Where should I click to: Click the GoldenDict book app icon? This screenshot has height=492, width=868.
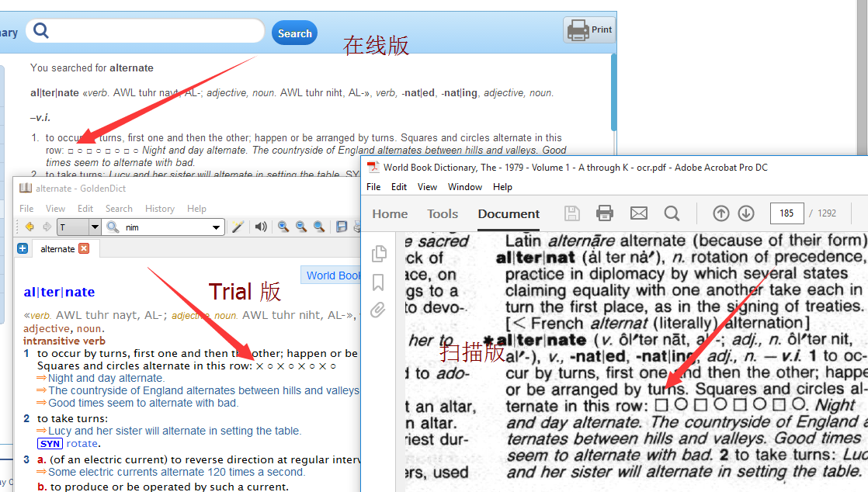tap(26, 188)
